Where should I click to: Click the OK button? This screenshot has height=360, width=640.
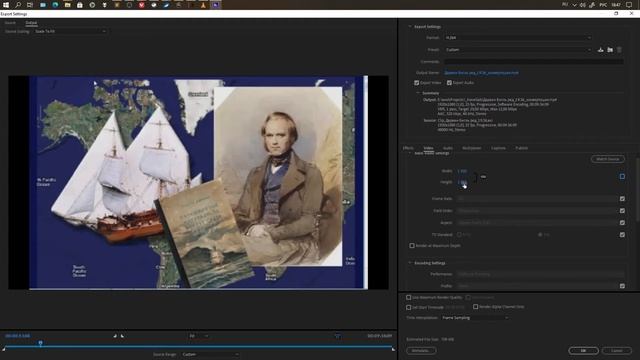583,351
